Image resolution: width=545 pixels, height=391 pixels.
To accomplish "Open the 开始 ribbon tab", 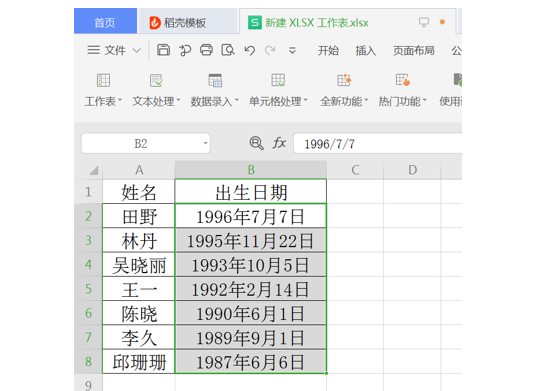I will tap(328, 51).
